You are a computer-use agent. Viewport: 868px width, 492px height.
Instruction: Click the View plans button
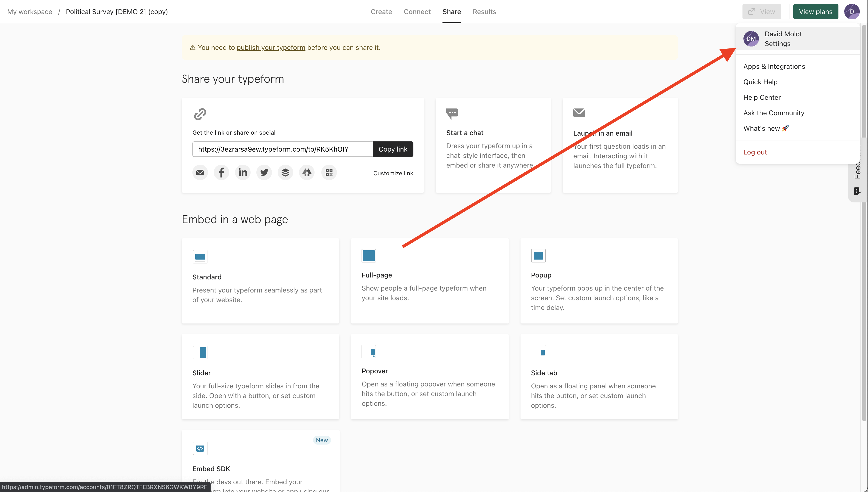tap(815, 11)
